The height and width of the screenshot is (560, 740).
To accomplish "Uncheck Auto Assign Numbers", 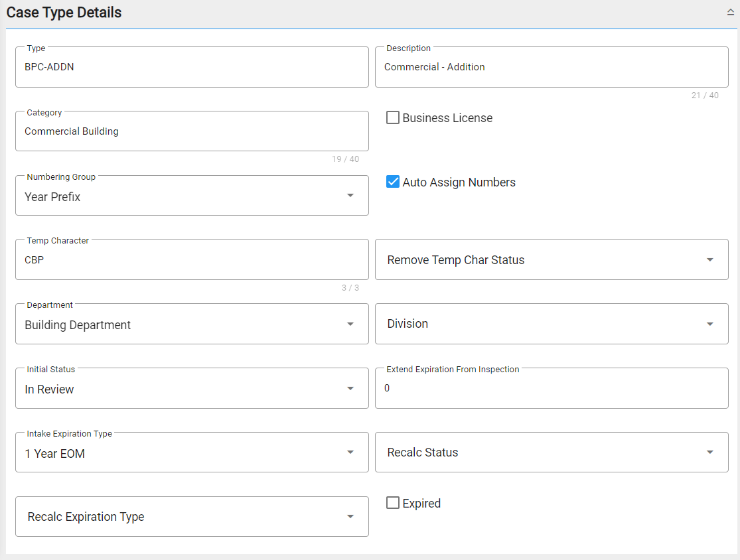I will point(393,182).
